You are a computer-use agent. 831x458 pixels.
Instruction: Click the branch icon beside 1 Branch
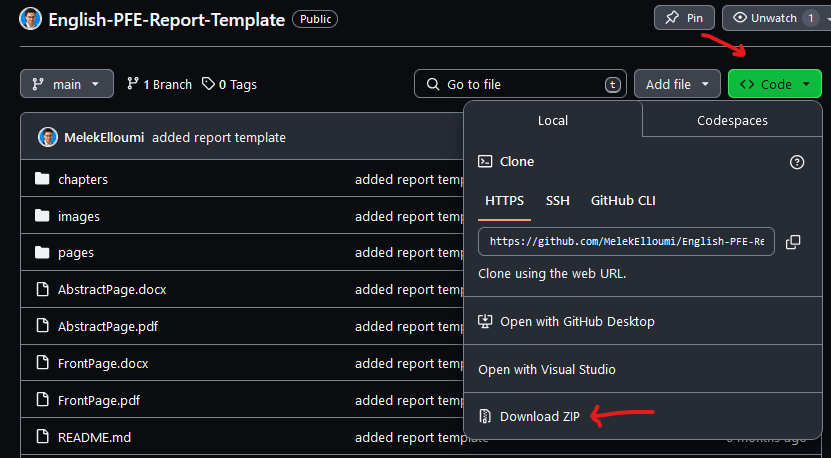coord(132,83)
